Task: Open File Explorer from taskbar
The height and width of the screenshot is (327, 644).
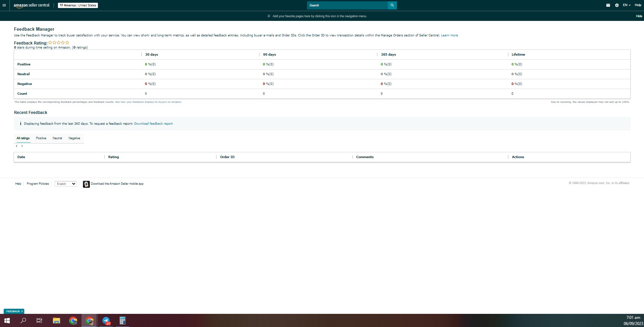Action: pos(56,321)
